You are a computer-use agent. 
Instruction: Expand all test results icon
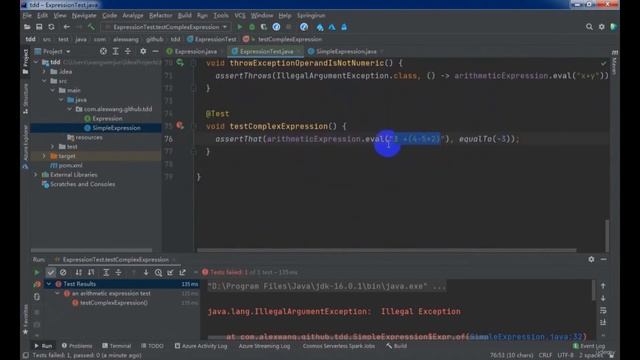106,272
